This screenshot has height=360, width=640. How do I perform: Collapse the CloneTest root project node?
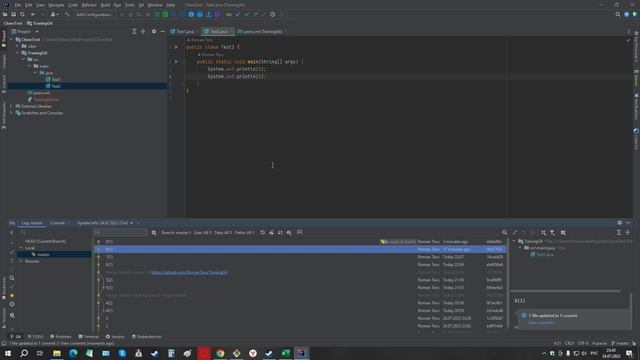pyautogui.click(x=12, y=40)
